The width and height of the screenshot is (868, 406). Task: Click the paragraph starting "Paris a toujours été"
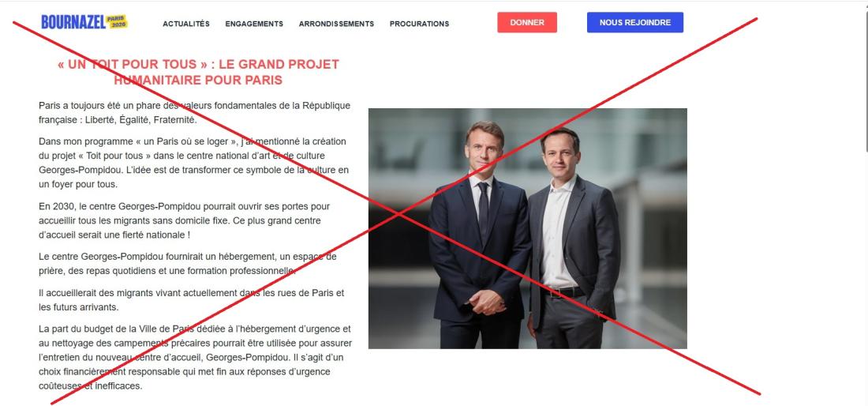point(194,112)
